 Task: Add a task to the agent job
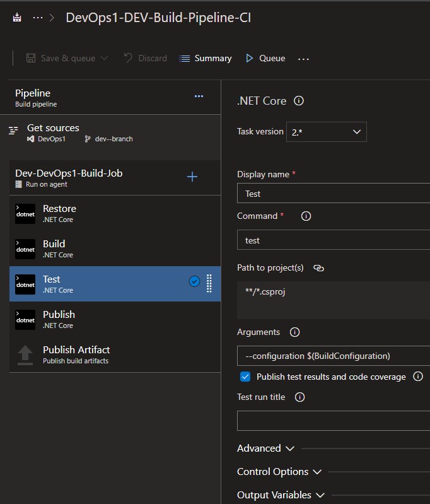point(192,177)
